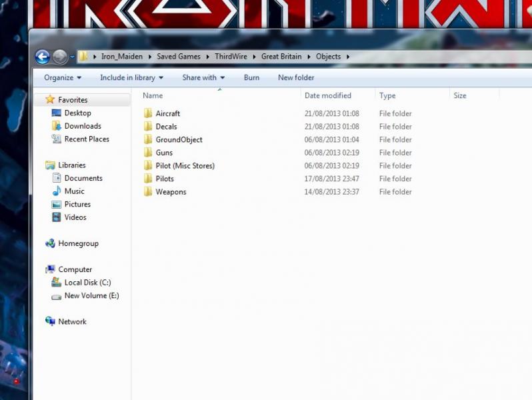This screenshot has width=532, height=400.
Task: Click the Pilot (Misc Stores) folder name
Action: (x=185, y=166)
